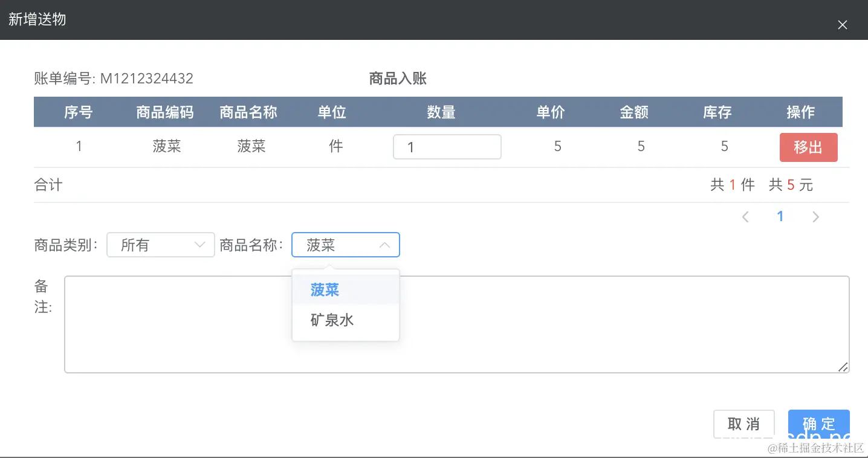Image resolution: width=868 pixels, height=458 pixels.
Task: Click the textarea resize handle icon
Action: point(843,366)
